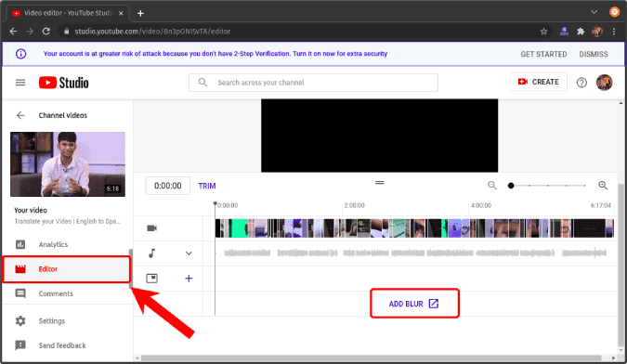Open the tab search dropdown arrow
The image size is (627, 364).
594,12
